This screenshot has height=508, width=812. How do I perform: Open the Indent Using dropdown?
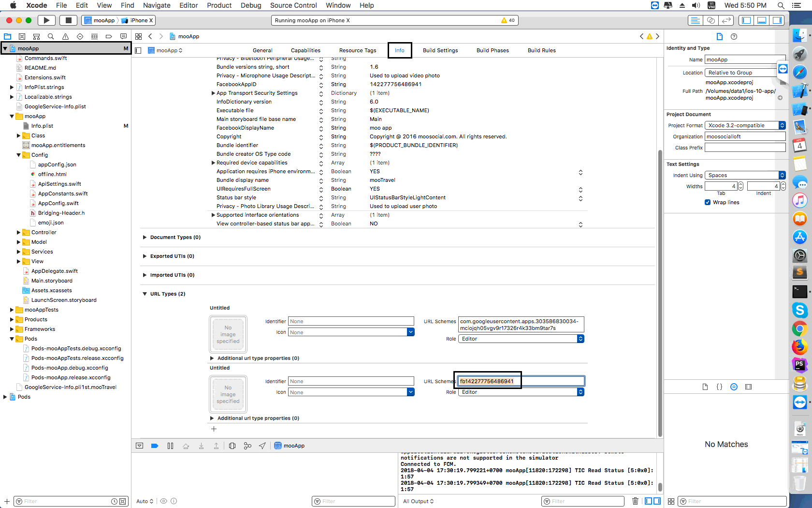pyautogui.click(x=745, y=175)
